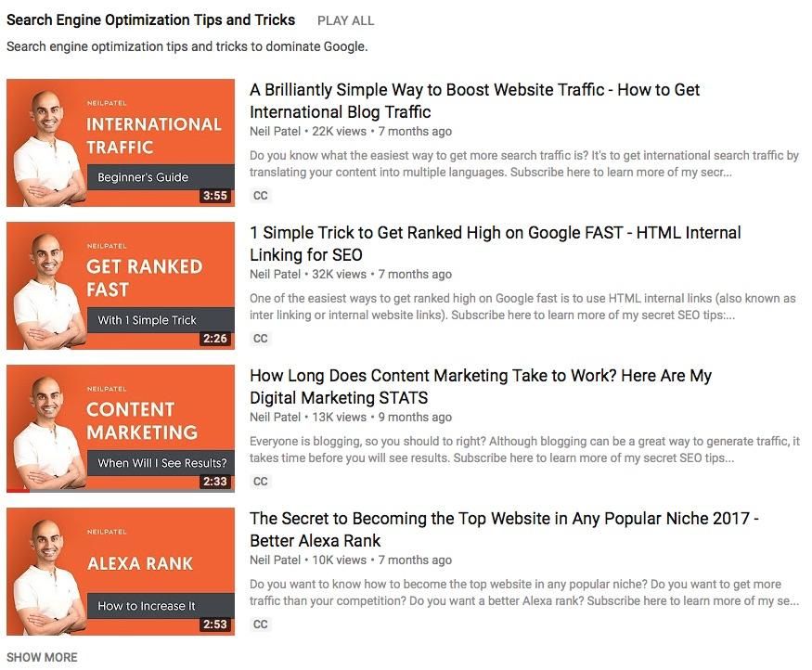Click the 2:26 duration badge on Get Ranked Fast
Viewport: 812px width, 670px height.
pos(217,338)
